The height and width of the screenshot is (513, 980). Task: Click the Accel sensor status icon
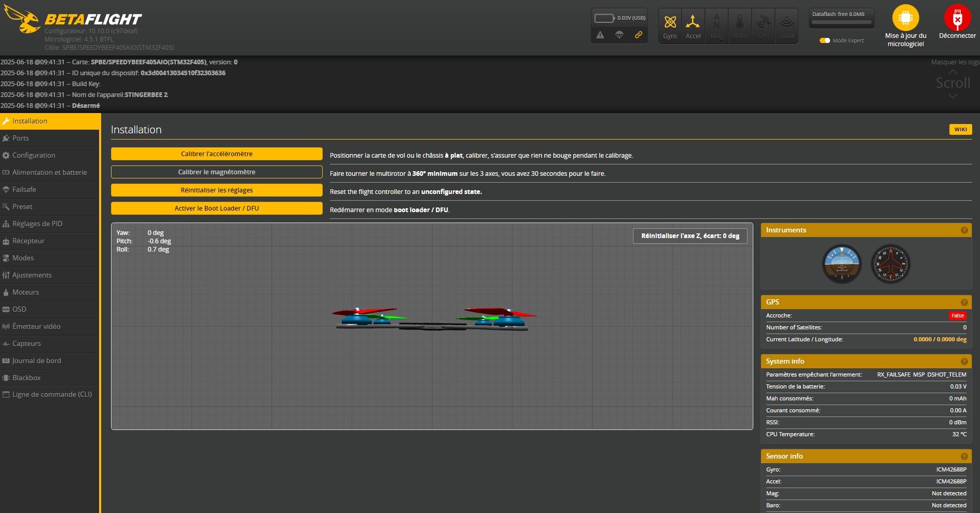[693, 22]
